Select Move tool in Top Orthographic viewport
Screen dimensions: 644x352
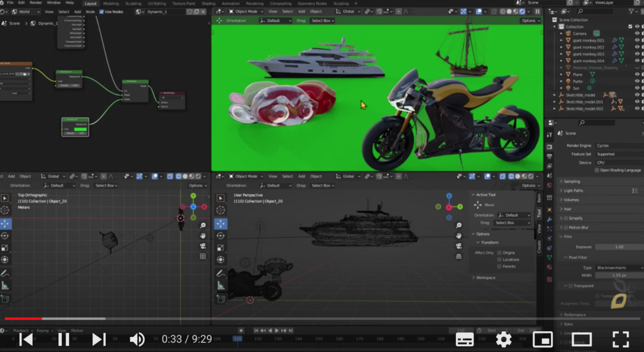click(x=5, y=224)
